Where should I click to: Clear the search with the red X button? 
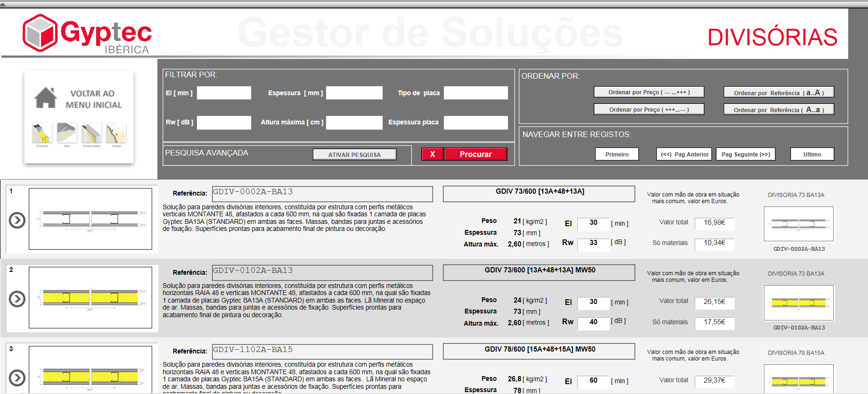coord(433,154)
